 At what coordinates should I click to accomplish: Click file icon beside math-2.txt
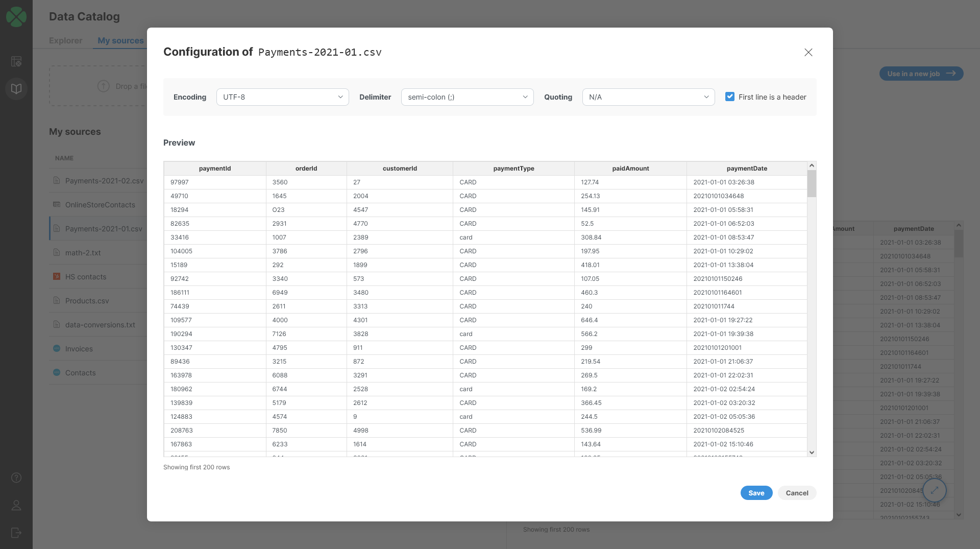coord(57,252)
